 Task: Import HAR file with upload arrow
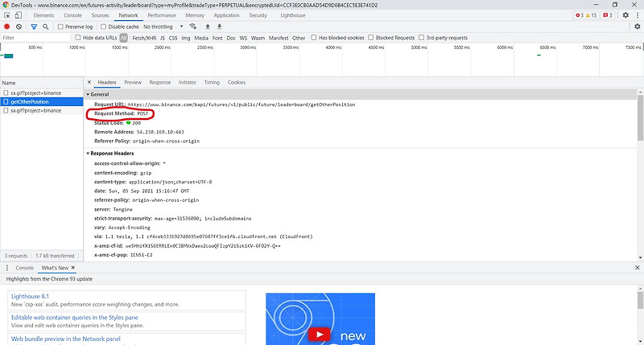tap(208, 27)
